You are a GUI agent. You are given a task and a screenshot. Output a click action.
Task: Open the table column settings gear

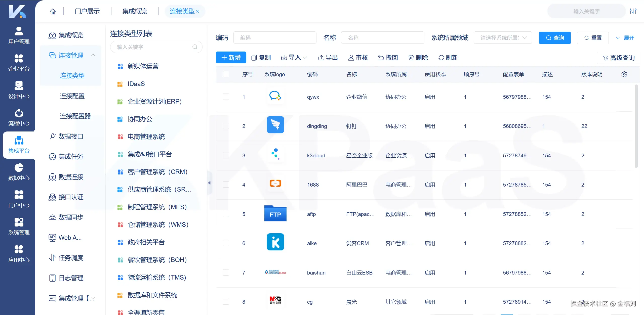(624, 74)
